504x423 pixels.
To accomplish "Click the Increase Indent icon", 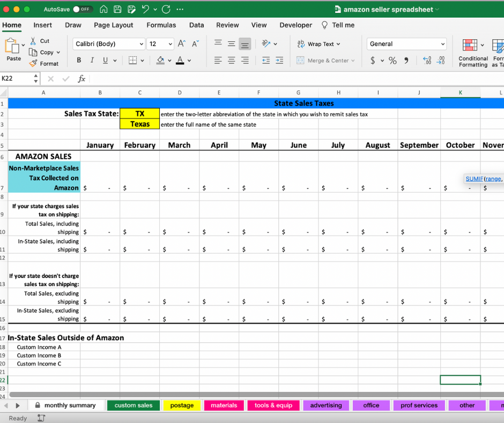I will 279,61.
